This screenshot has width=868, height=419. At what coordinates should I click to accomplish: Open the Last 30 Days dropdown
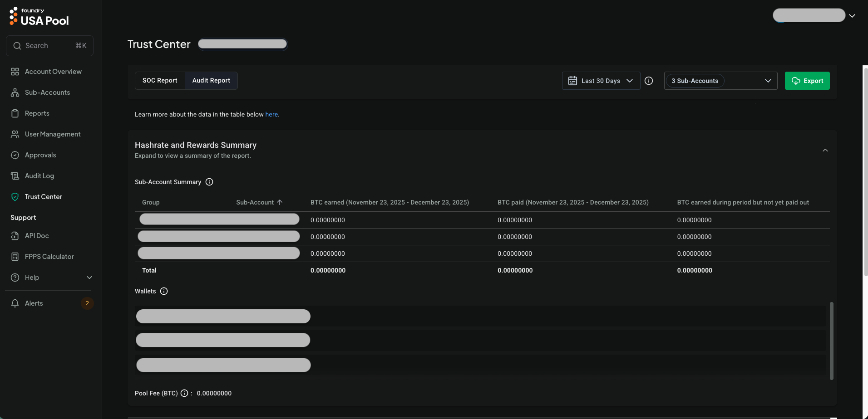tap(601, 81)
